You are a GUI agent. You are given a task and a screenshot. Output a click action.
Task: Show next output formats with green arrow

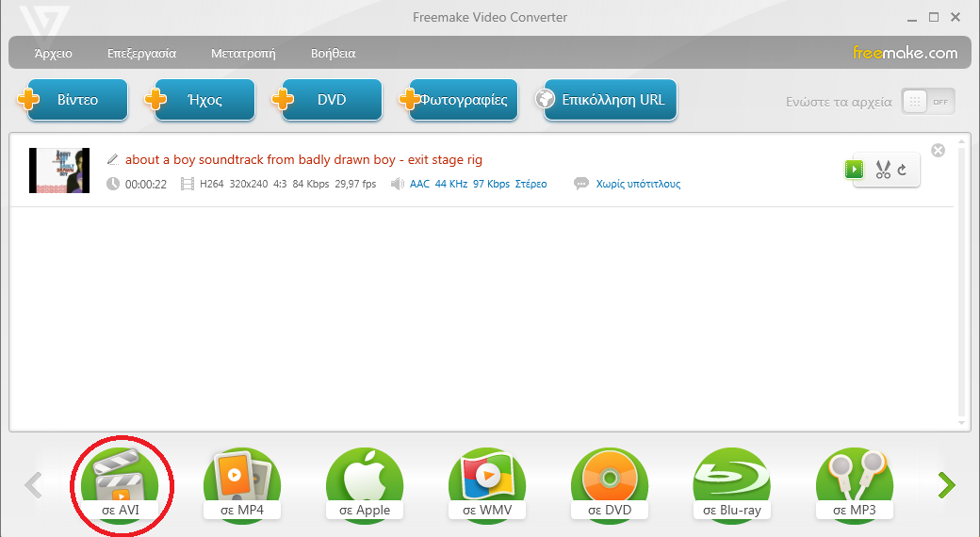tap(947, 485)
